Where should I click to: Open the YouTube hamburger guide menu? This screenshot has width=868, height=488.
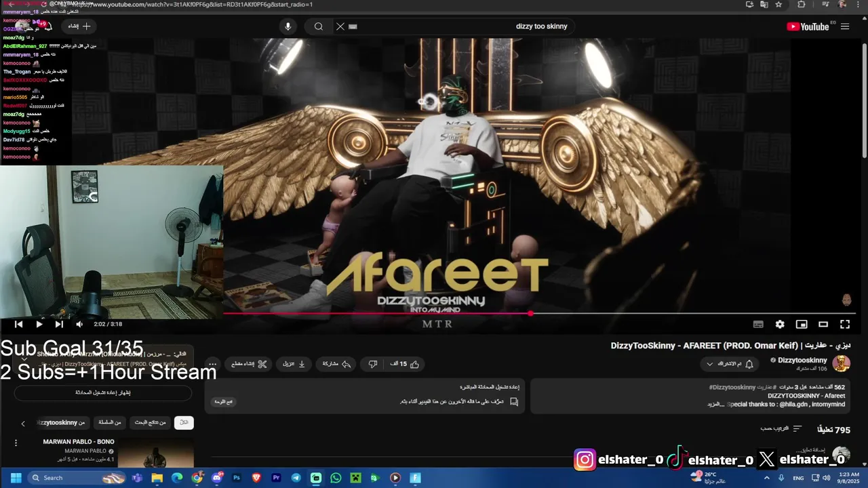(845, 26)
